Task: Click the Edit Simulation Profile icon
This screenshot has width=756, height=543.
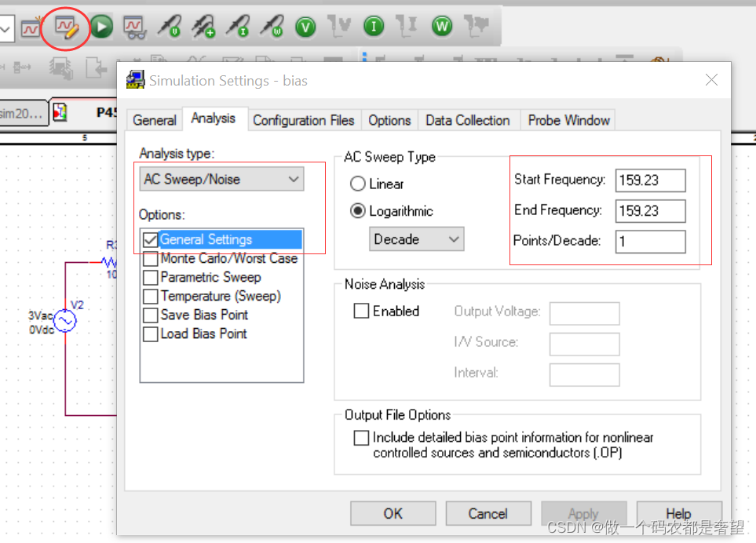Action: (66, 27)
